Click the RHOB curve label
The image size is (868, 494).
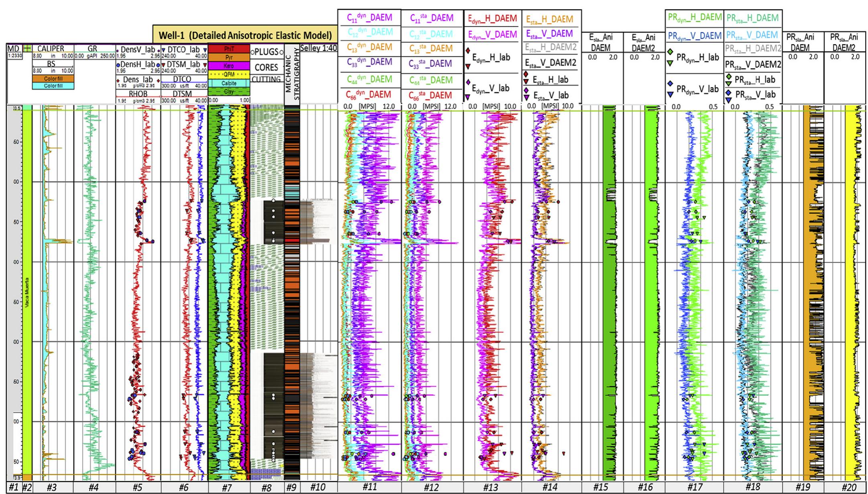tap(138, 94)
